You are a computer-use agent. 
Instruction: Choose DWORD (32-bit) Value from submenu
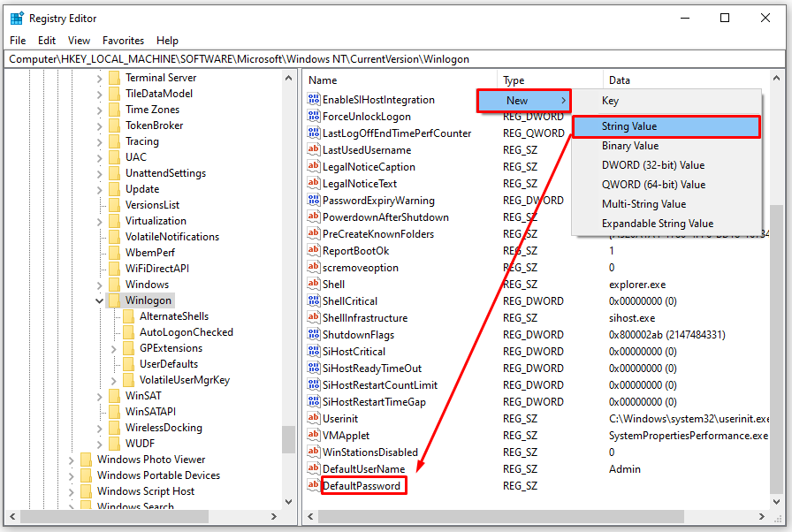pos(666,165)
